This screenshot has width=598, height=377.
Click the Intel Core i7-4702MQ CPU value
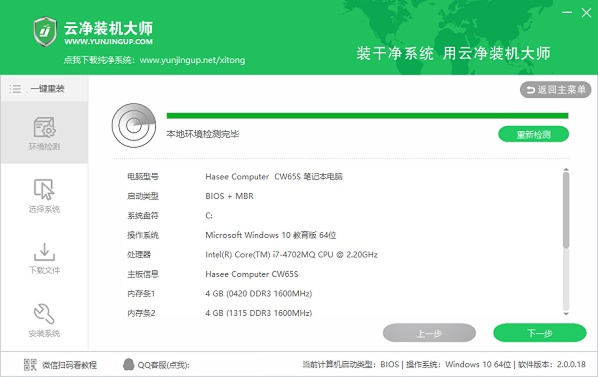tap(291, 254)
